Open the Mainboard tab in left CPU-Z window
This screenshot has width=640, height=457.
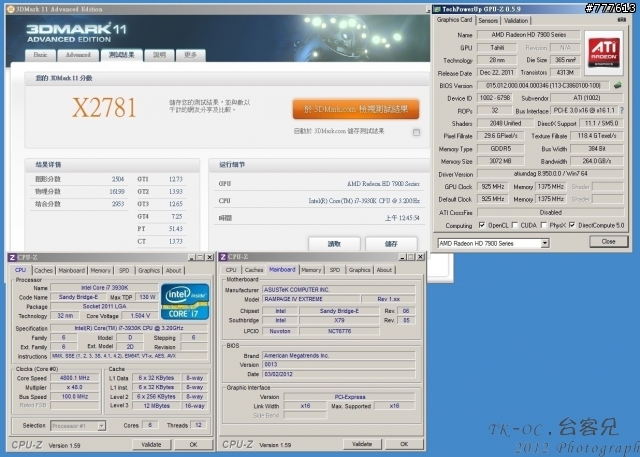[x=71, y=271]
